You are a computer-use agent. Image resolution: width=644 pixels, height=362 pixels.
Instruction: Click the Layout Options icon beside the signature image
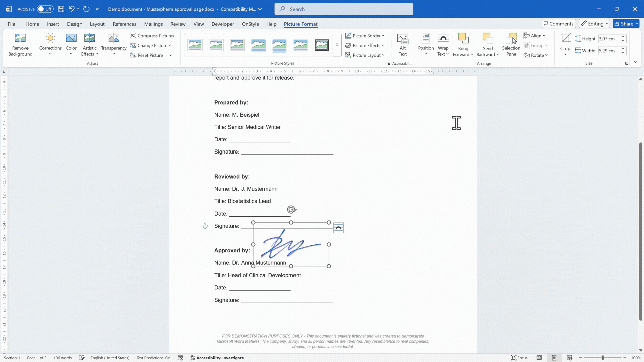tap(338, 228)
